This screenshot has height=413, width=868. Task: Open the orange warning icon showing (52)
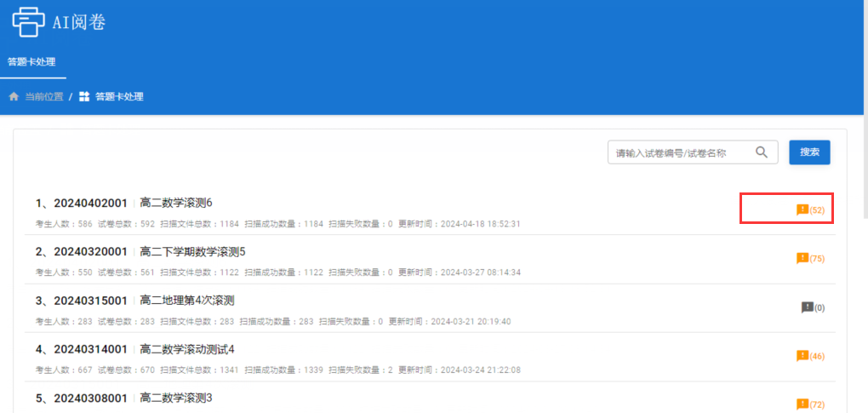(802, 209)
